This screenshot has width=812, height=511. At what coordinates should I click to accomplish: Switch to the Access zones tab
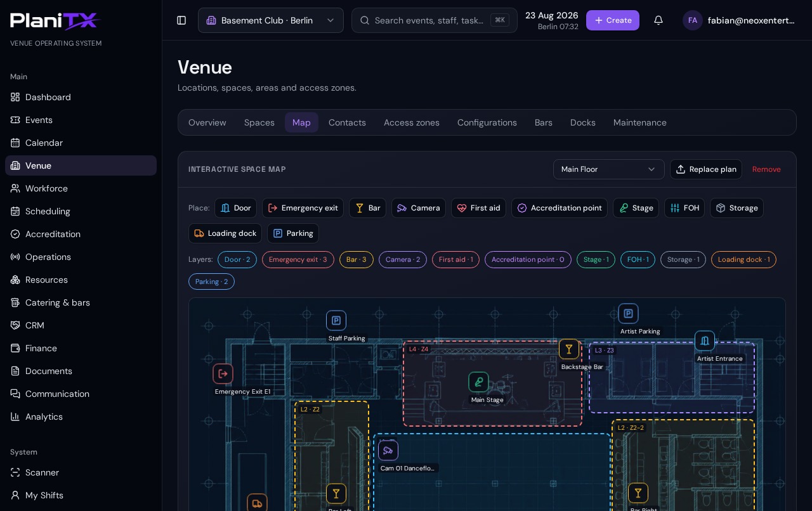[x=412, y=122]
